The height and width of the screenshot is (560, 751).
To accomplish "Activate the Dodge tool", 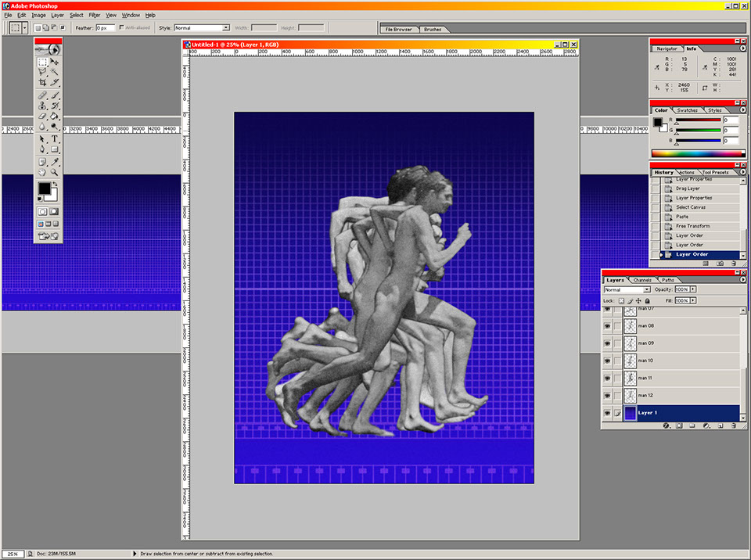I will tap(55, 126).
